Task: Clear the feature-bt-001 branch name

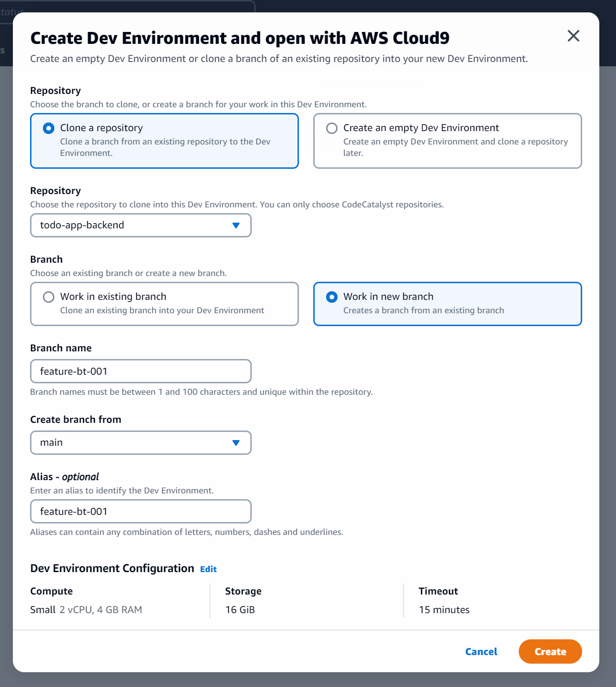Action: [140, 371]
